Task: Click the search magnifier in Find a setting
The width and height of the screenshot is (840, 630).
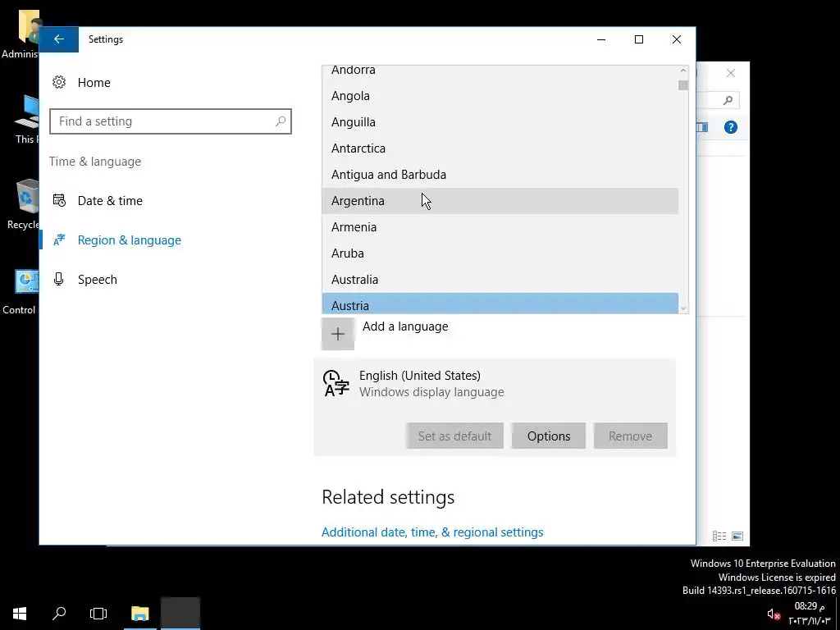Action: click(281, 121)
